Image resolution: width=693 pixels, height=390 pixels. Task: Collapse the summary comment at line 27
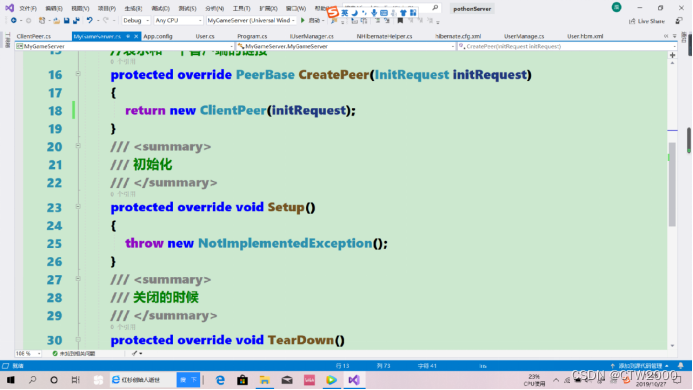click(x=78, y=279)
